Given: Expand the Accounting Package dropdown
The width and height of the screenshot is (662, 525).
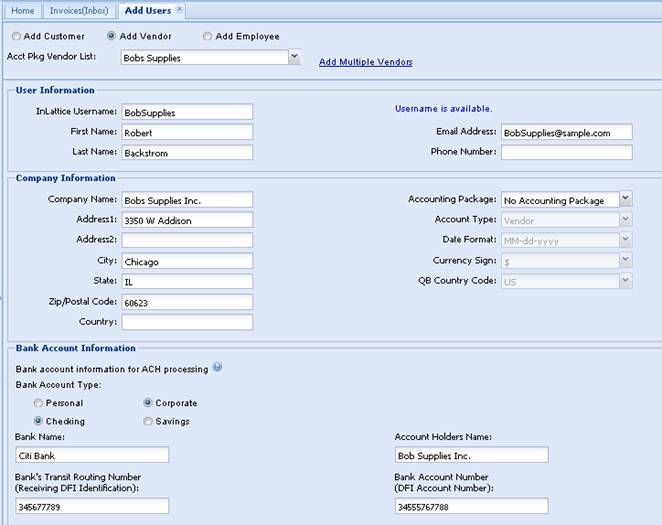Looking at the screenshot, I should 625,199.
